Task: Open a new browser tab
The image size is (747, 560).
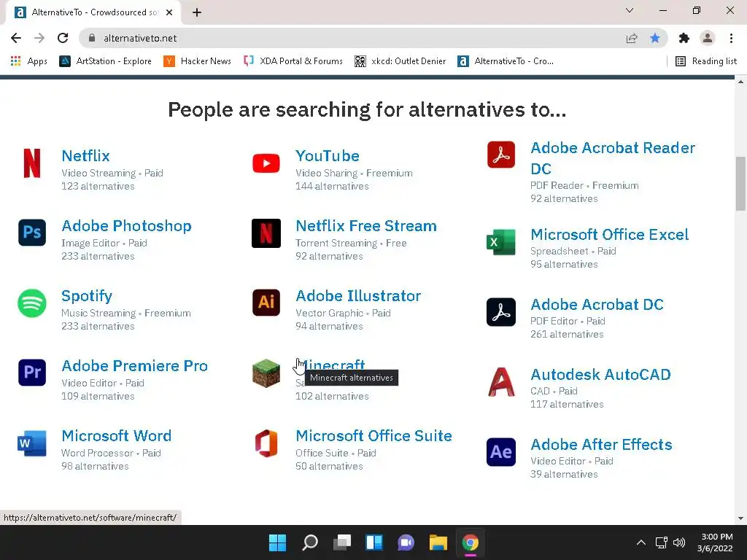Action: pos(197,12)
